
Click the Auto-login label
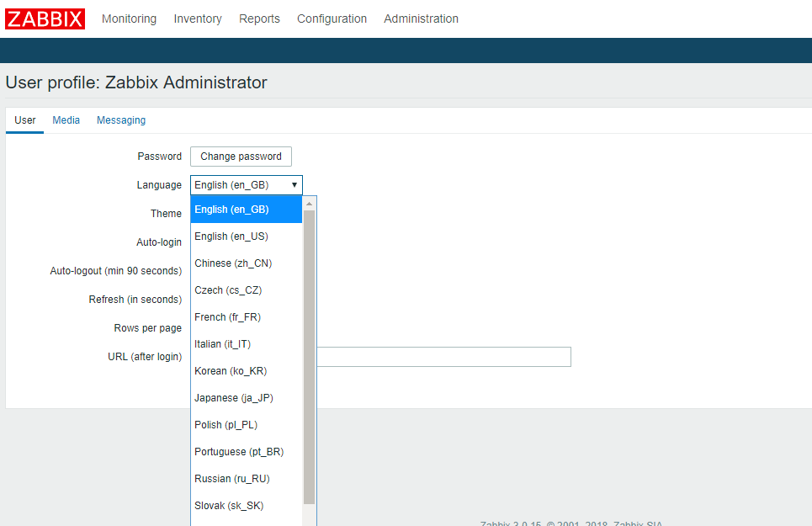tap(159, 242)
